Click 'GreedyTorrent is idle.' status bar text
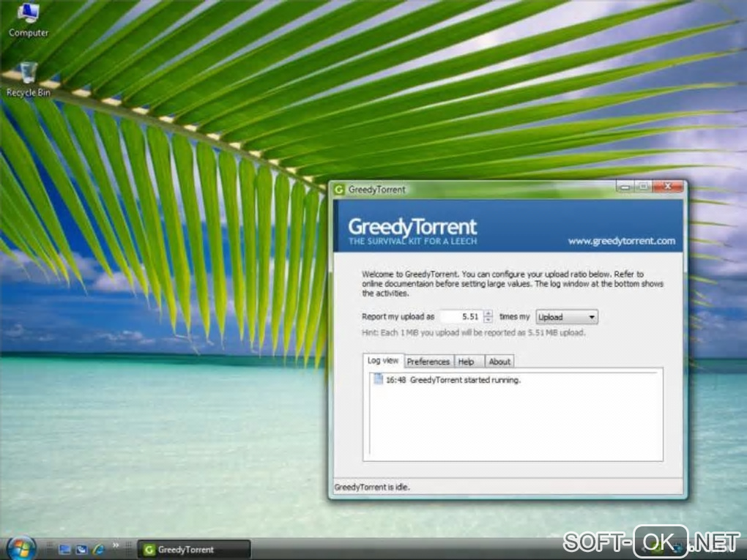747x560 pixels. (372, 487)
